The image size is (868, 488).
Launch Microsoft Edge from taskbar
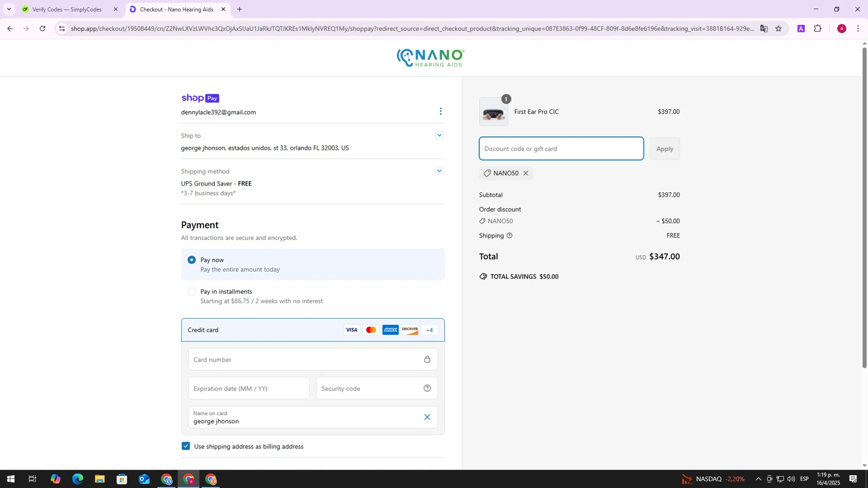[x=78, y=479]
